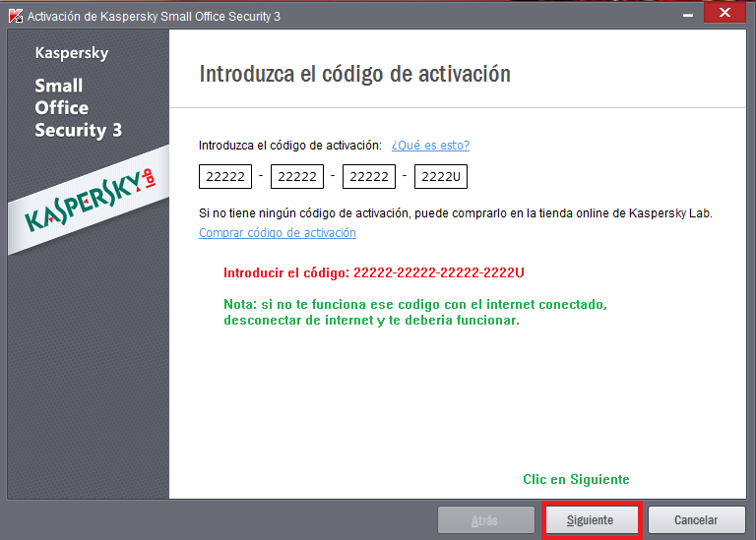Click the disabled Atrás button

pos(486,519)
